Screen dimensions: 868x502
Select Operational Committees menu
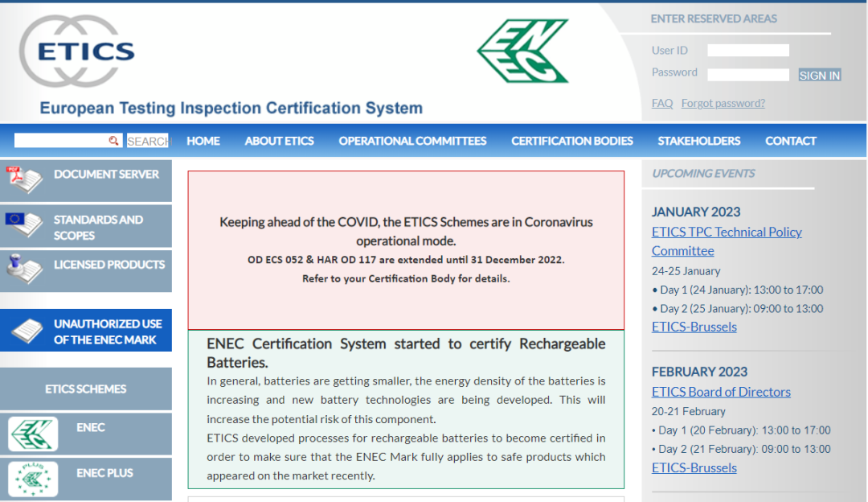[412, 141]
